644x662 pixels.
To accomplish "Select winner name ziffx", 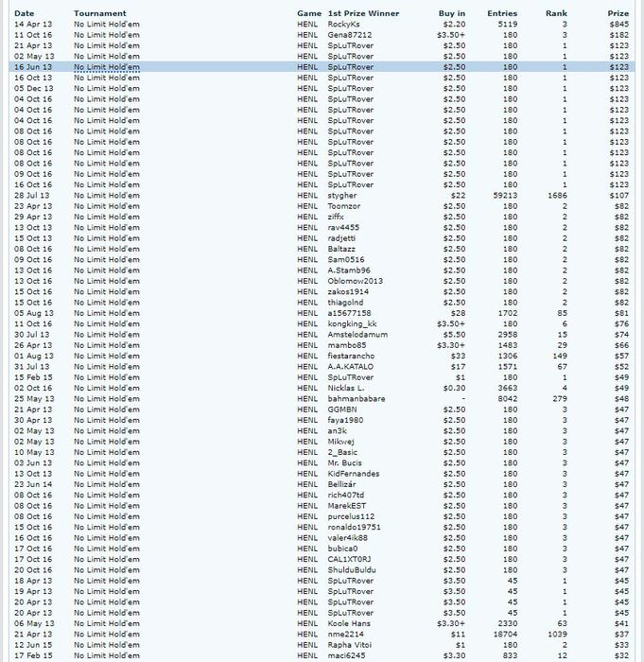I will 336,217.
